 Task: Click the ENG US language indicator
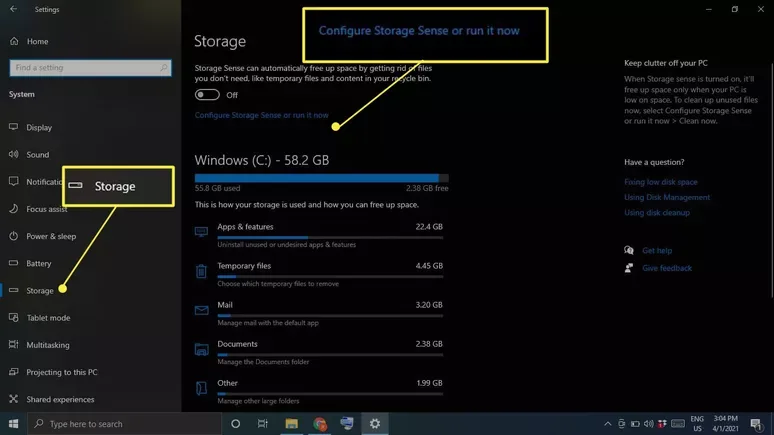[697, 424]
